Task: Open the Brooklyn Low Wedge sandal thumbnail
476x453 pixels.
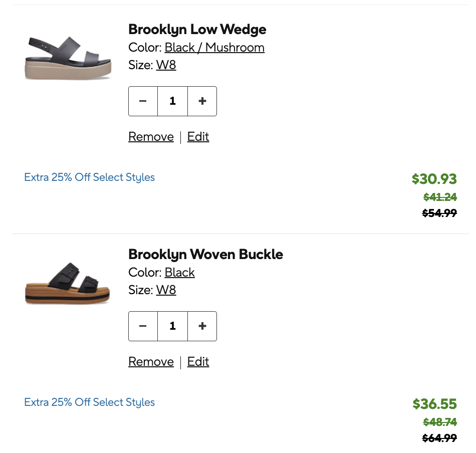Action: pyautogui.click(x=68, y=58)
